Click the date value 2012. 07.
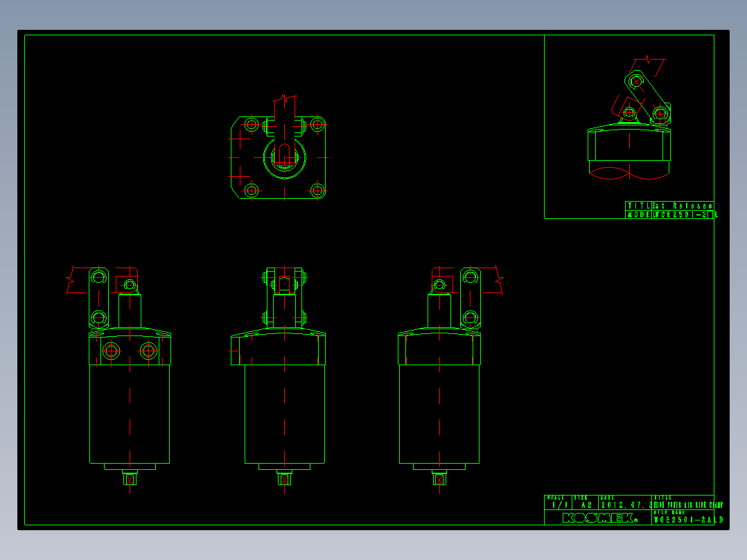The height and width of the screenshot is (560, 747). [626, 505]
